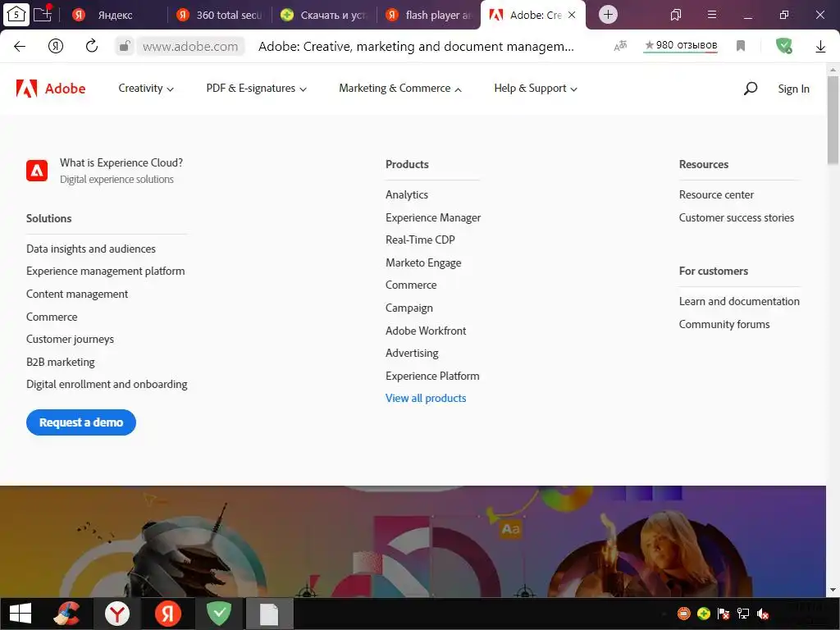Image resolution: width=840 pixels, height=630 pixels.
Task: Open the Windows Start button
Action: pyautogui.click(x=21, y=614)
